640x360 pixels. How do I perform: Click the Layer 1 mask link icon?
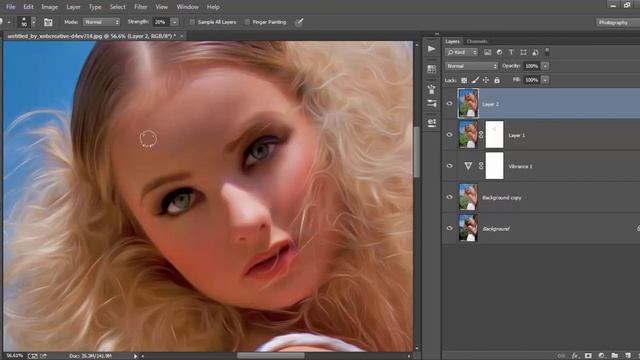tap(481, 135)
